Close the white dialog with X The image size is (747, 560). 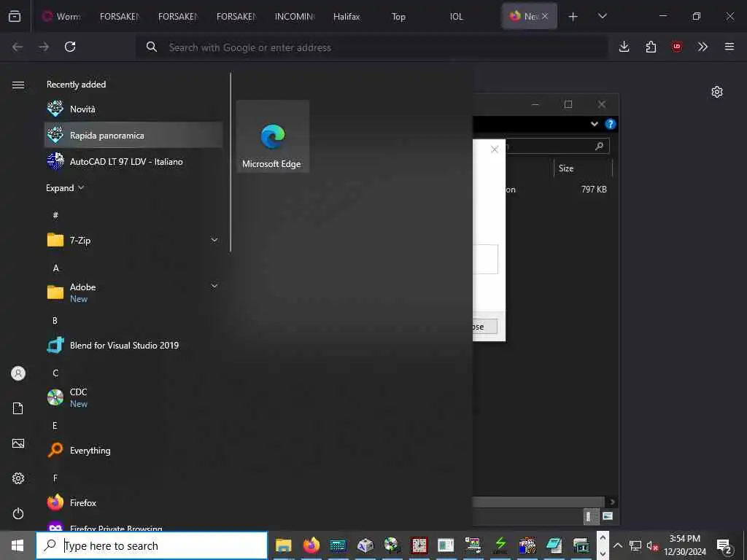[495, 149]
